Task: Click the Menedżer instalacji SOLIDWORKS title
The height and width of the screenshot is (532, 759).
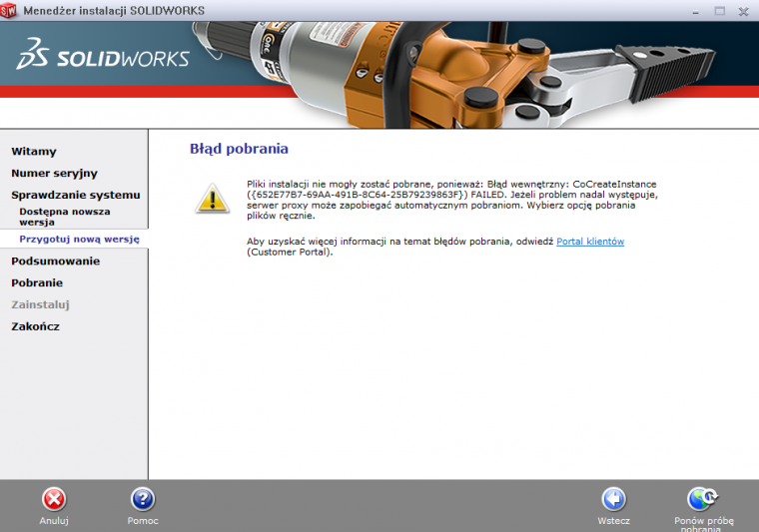Action: [114, 11]
